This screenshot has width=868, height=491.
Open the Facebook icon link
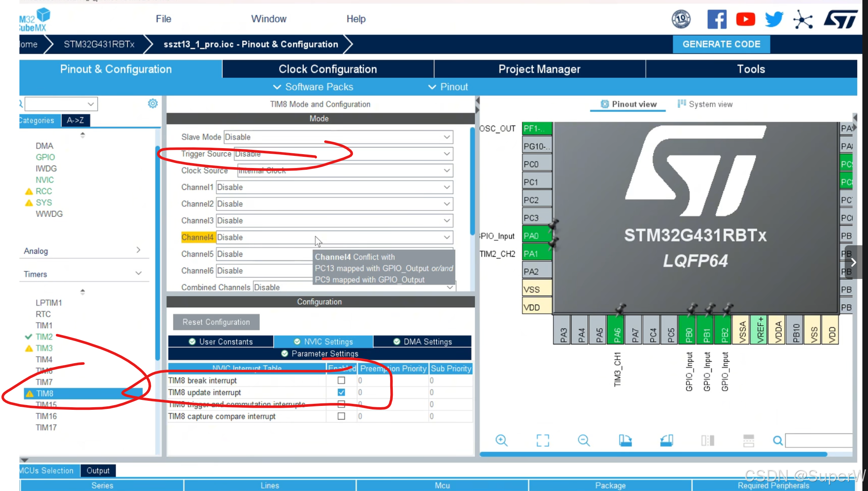tap(716, 19)
